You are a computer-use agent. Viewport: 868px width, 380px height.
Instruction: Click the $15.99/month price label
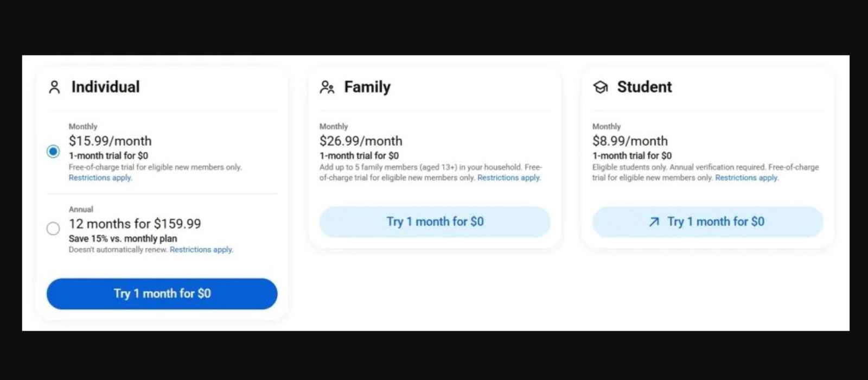coord(110,141)
